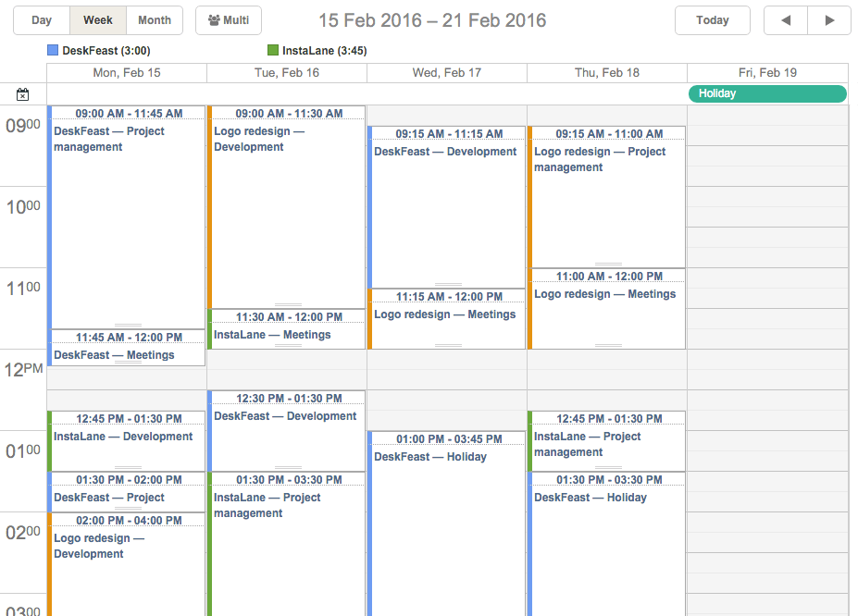Select the Tue, Feb 16 column header
This screenshot has height=616, width=858.
click(x=287, y=73)
